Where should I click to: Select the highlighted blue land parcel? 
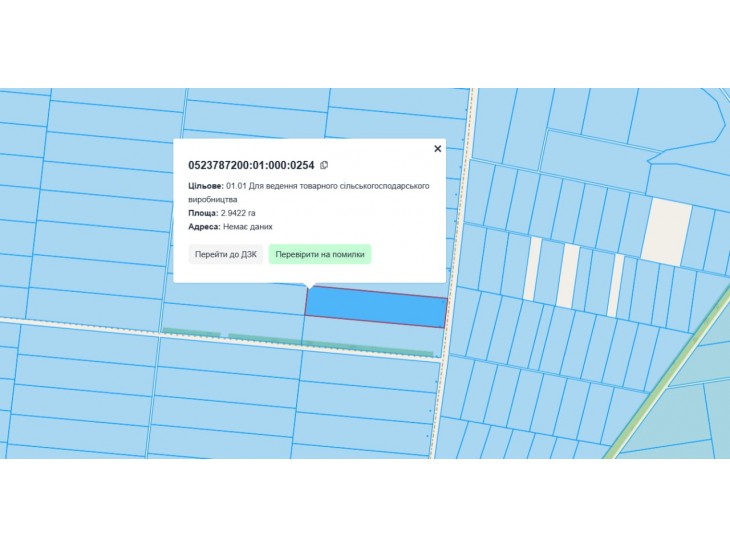pos(376,307)
